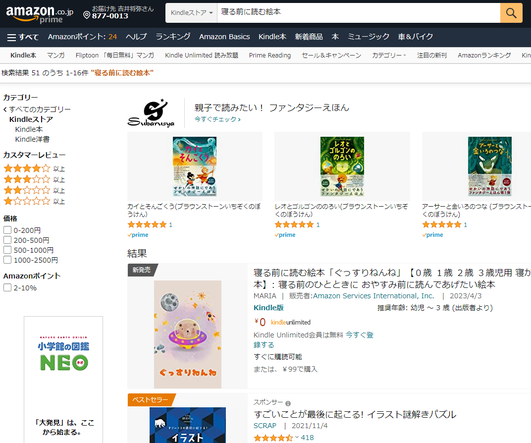Open the Amazon Services International seller link
The height and width of the screenshot is (443, 531).
point(374,296)
